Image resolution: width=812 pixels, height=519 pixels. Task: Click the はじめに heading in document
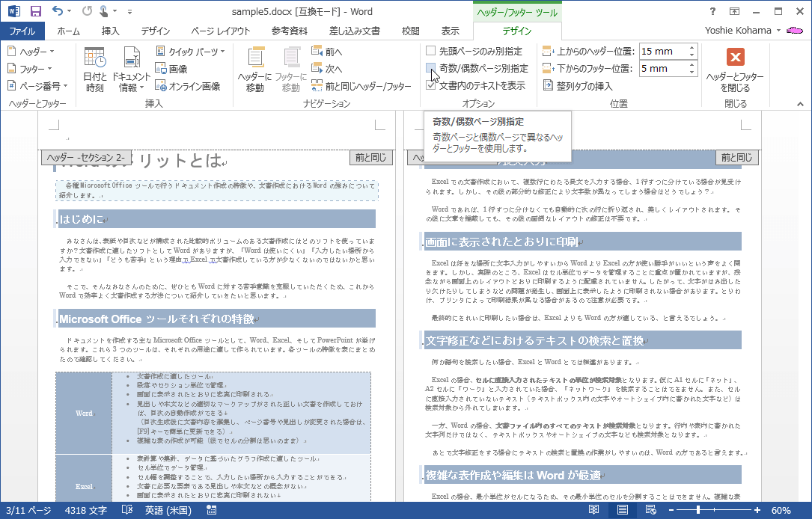coord(82,219)
